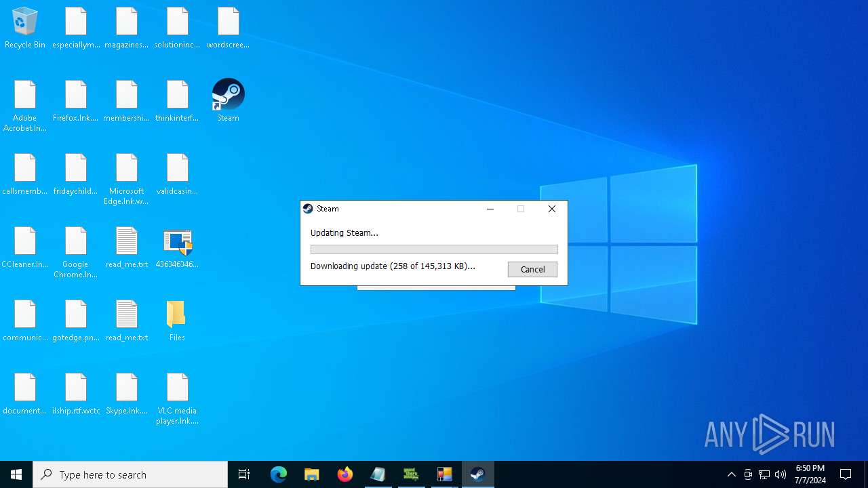Viewport: 868px width, 488px height.
Task: Select the thinkinterf... desktop file
Action: (177, 101)
